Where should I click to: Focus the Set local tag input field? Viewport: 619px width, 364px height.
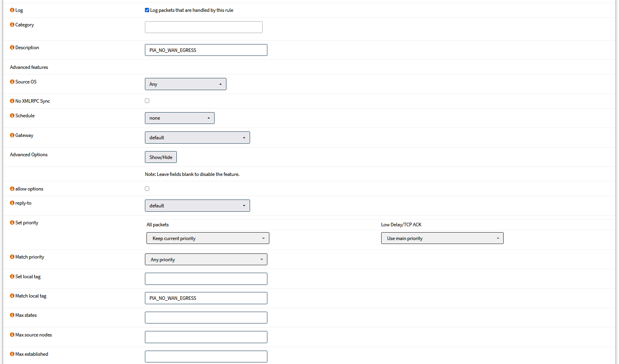(206, 279)
